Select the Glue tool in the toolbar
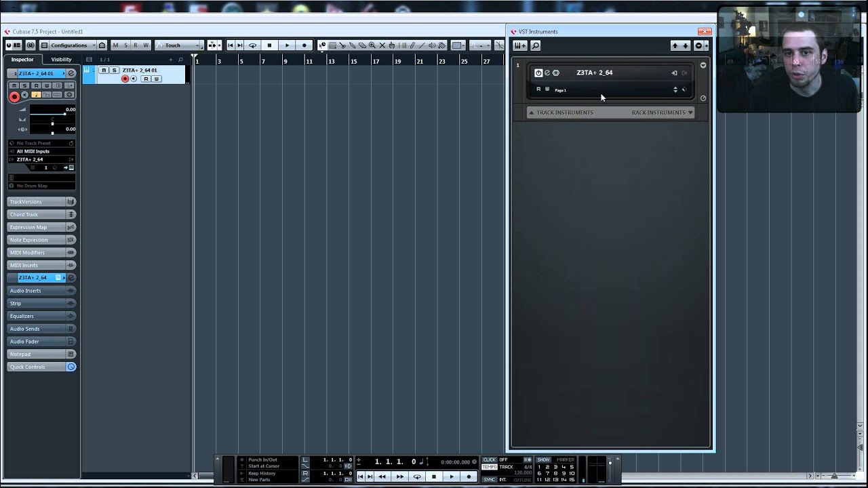This screenshot has width=868, height=488. [352, 45]
